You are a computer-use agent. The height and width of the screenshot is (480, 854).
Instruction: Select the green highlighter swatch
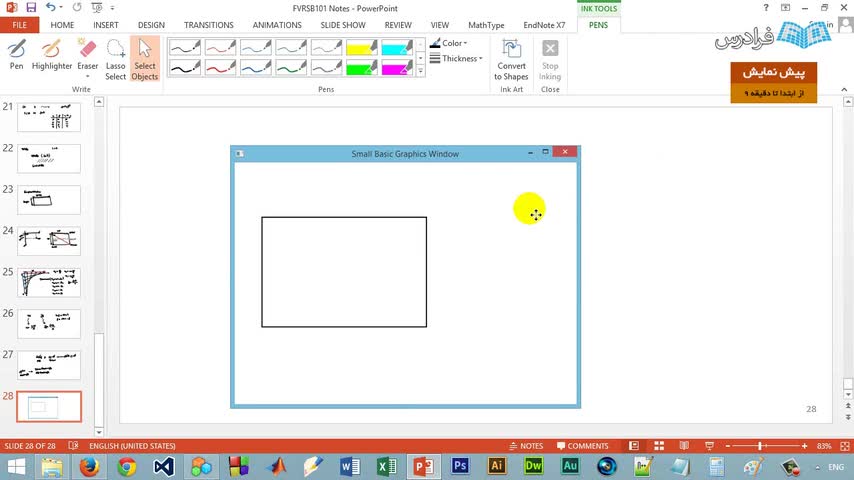(362, 68)
